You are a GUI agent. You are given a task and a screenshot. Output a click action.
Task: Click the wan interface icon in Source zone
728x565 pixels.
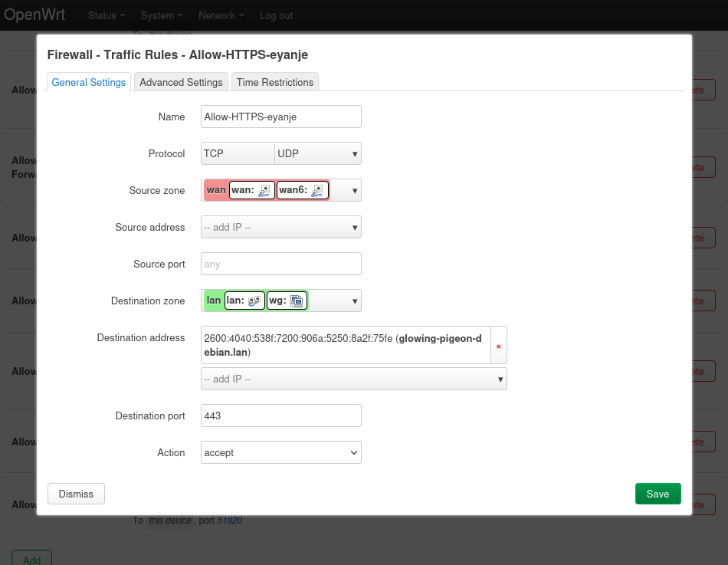pyautogui.click(x=264, y=190)
